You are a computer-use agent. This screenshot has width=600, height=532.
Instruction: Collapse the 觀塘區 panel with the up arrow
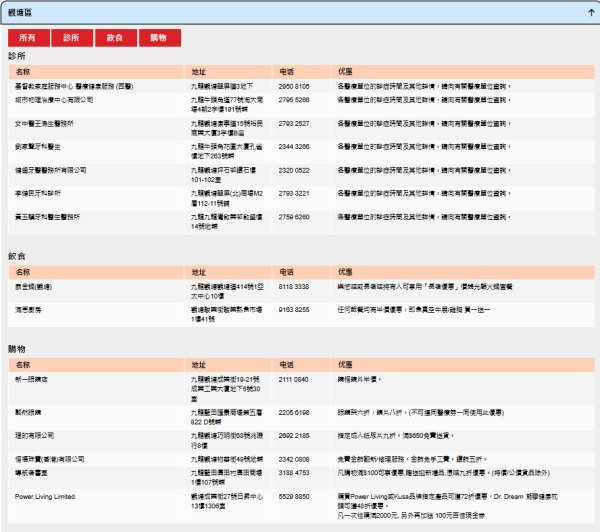(x=591, y=13)
